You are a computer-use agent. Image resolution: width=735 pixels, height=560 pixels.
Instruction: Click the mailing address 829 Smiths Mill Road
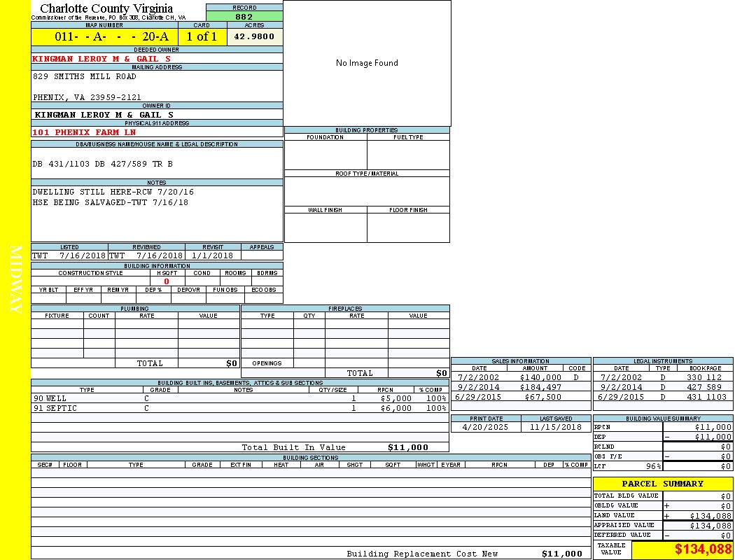pos(85,76)
